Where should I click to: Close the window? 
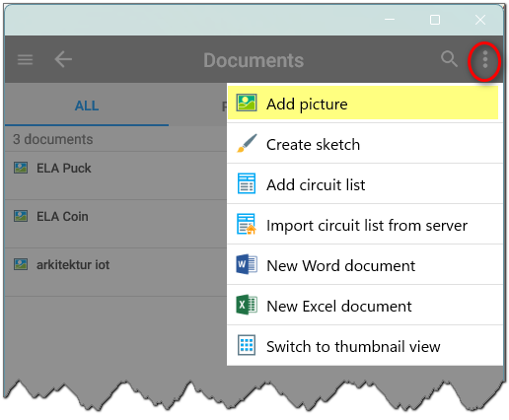[x=480, y=20]
